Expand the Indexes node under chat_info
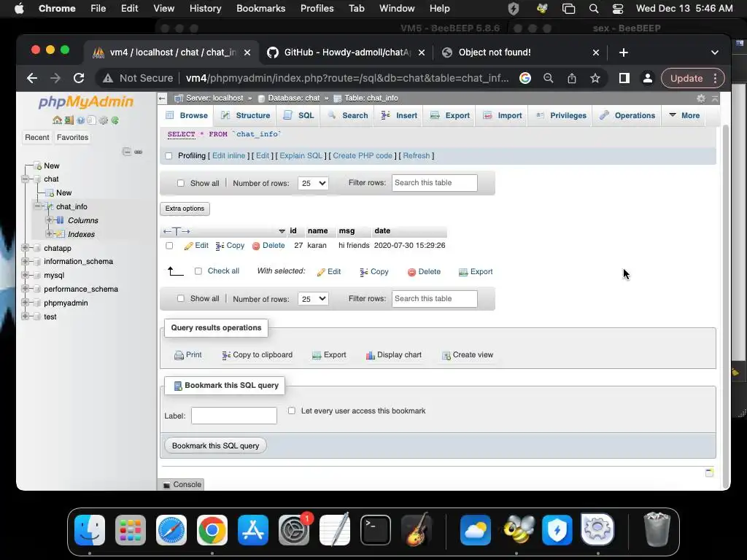This screenshot has width=747, height=560. click(x=49, y=234)
